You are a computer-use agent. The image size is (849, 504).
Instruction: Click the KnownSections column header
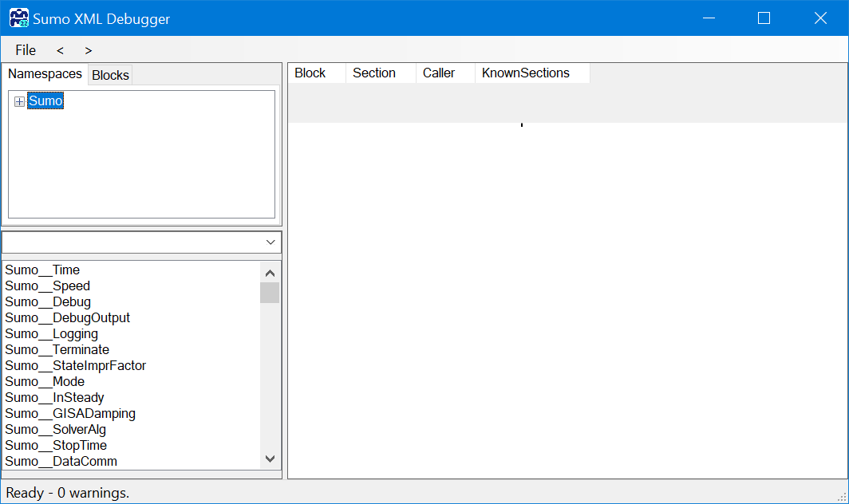[526, 73]
